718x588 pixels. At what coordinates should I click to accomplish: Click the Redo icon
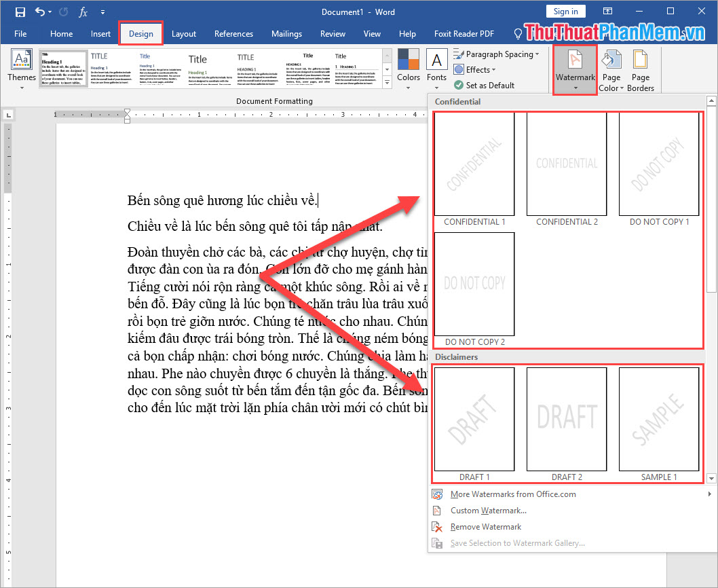tap(64, 12)
